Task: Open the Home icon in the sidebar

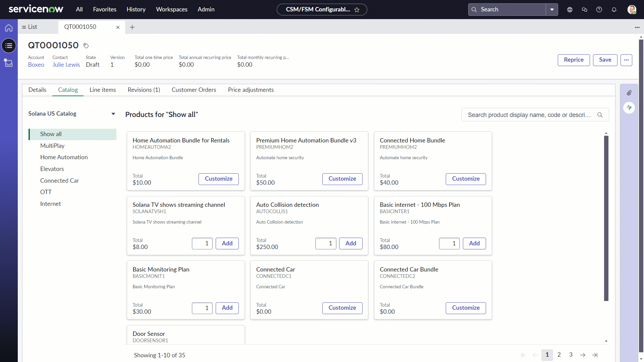Action: (x=9, y=28)
